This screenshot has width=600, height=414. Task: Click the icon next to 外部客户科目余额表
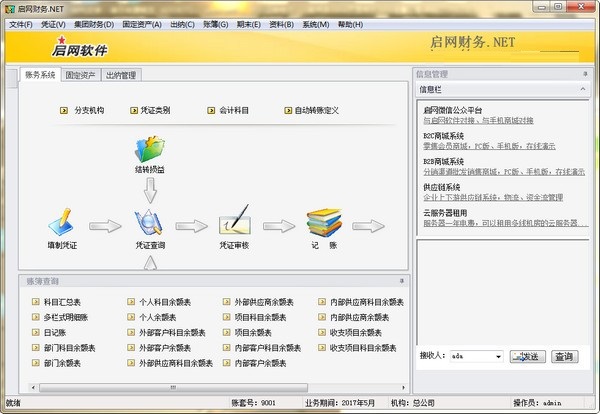[x=131, y=333]
